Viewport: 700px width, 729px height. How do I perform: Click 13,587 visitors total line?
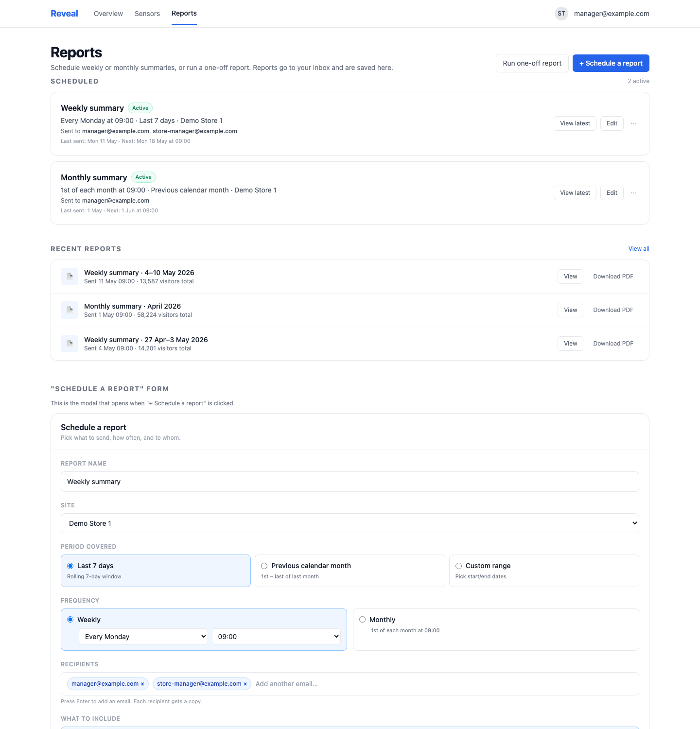click(x=139, y=281)
